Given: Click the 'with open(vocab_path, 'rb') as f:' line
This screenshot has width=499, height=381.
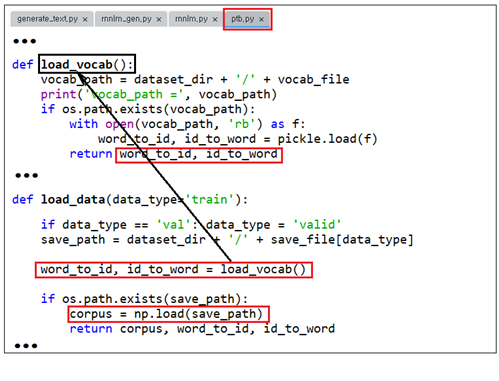Looking at the screenshot, I should (187, 124).
